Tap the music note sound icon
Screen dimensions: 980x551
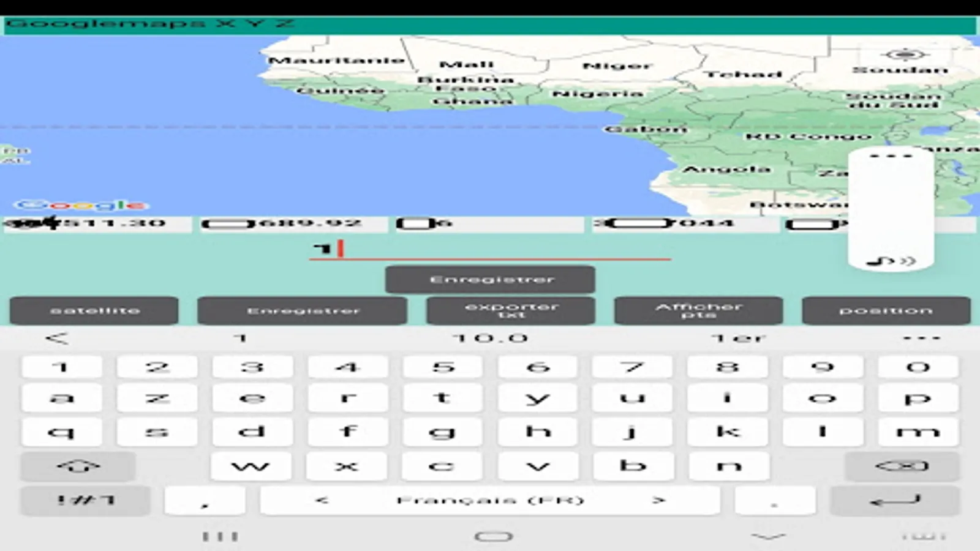coord(891,261)
